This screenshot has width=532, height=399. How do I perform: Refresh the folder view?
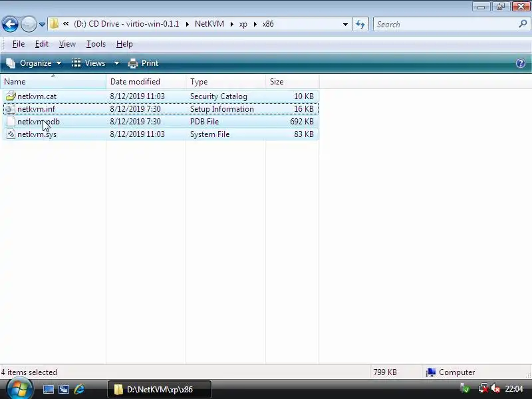360,24
